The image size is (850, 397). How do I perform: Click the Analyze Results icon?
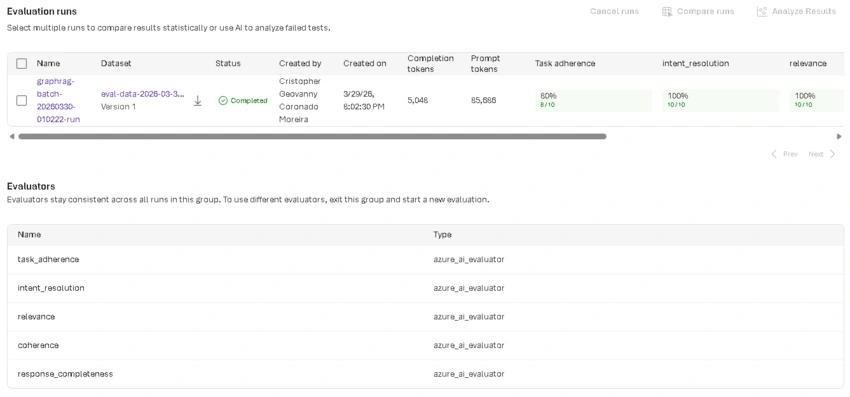point(762,11)
